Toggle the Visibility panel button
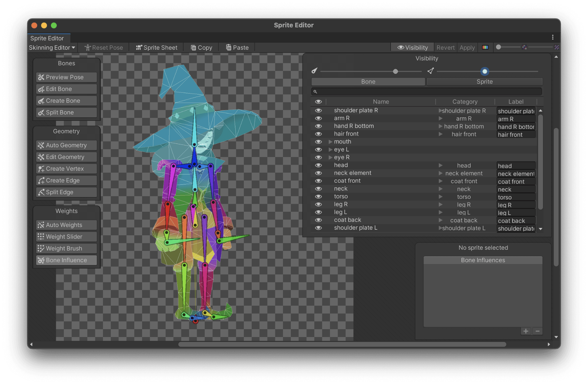Image resolution: width=588 pixels, height=385 pixels. [x=412, y=47]
